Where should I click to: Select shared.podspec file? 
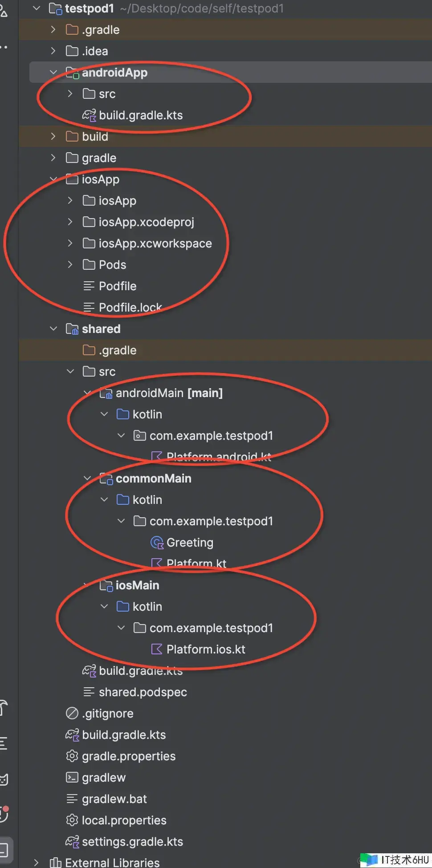click(x=143, y=692)
